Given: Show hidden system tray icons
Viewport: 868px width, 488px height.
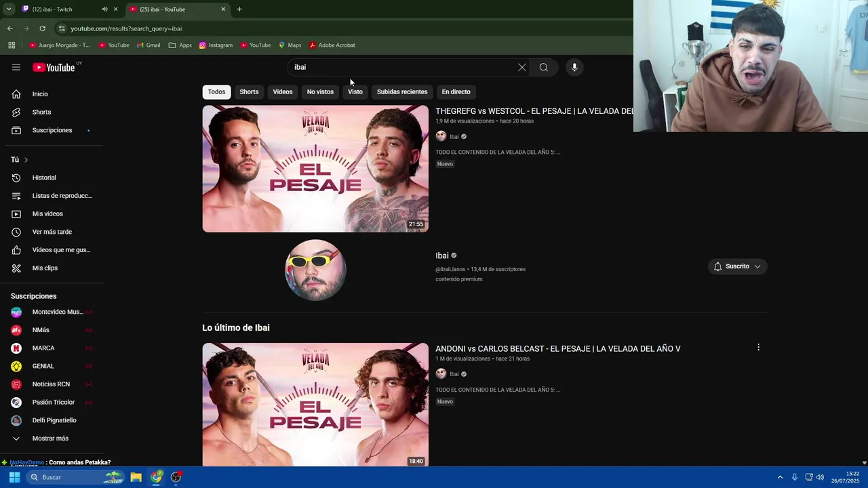Looking at the screenshot, I should pyautogui.click(x=780, y=477).
